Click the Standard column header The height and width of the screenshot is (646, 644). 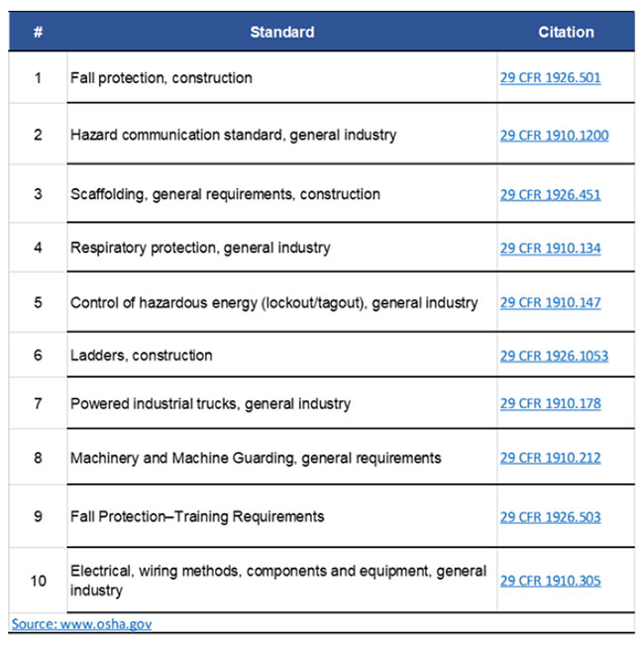point(282,32)
